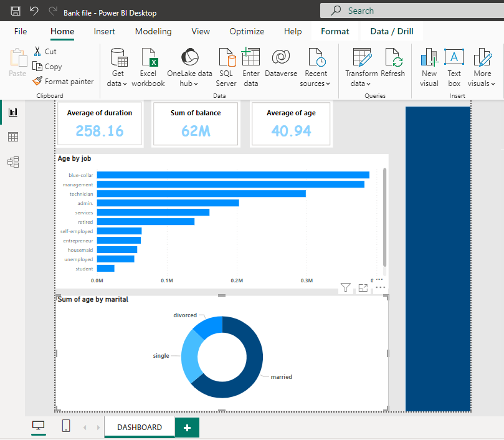Image resolution: width=504 pixels, height=440 pixels.
Task: Click Text box to insert one
Action: (454, 65)
